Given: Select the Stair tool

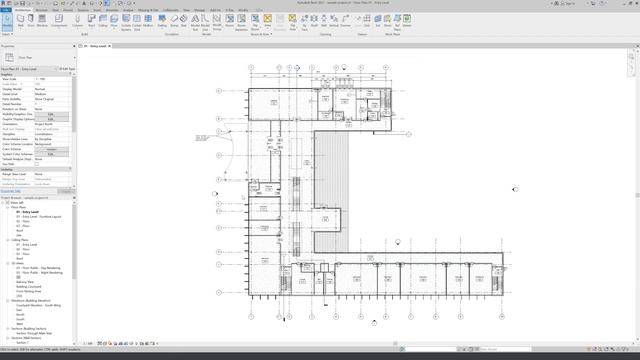Looking at the screenshot, I should tap(184, 21).
